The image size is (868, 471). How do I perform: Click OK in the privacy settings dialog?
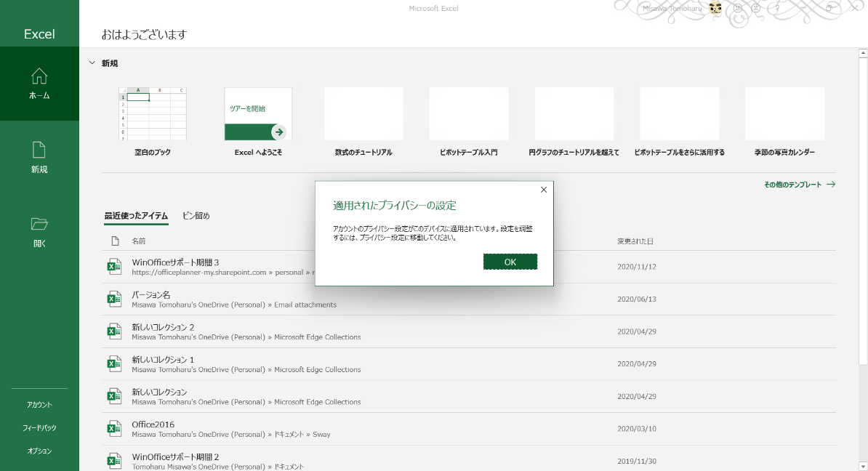[x=510, y=262]
